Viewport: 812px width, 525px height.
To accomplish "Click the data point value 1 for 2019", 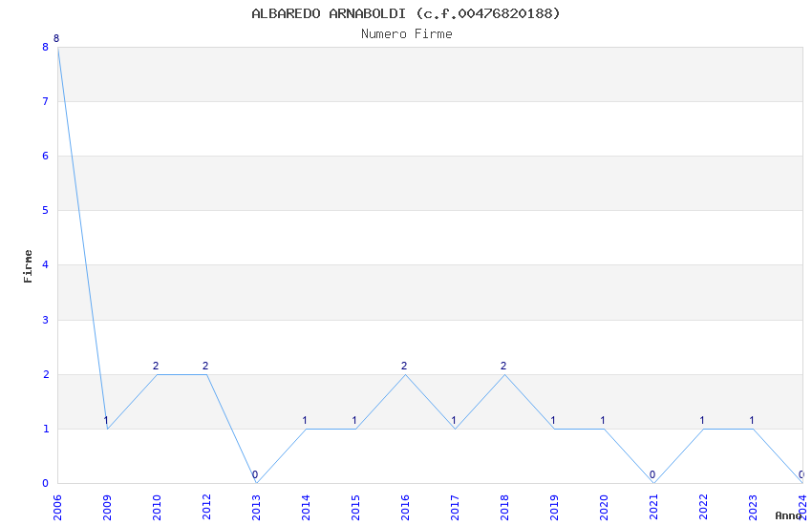I will pos(553,421).
